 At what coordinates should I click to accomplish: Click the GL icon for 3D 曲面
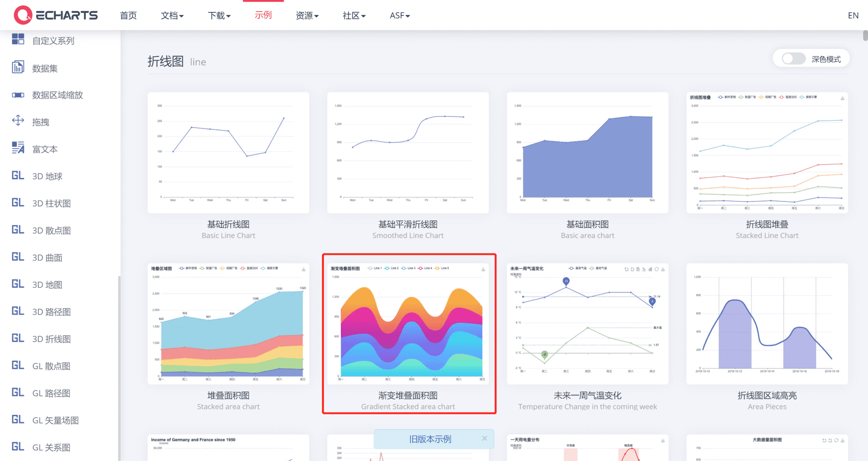tap(18, 257)
